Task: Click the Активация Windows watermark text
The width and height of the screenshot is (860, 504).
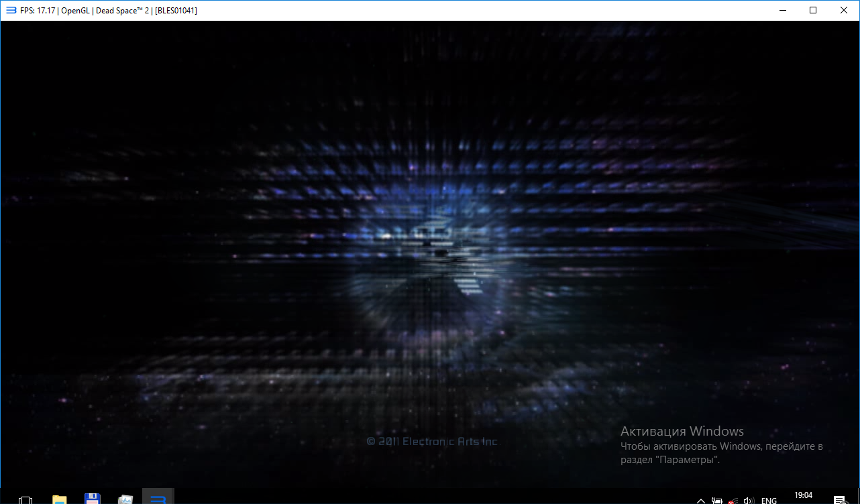Action: click(682, 431)
